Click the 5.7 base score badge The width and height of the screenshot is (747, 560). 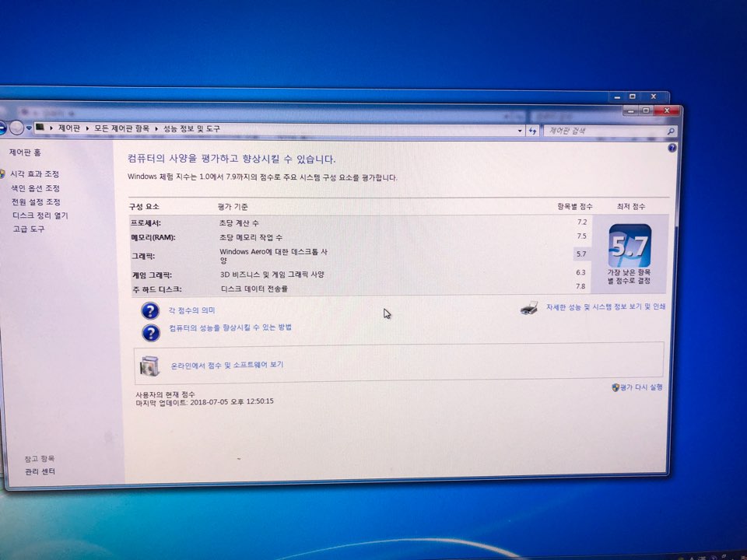630,246
